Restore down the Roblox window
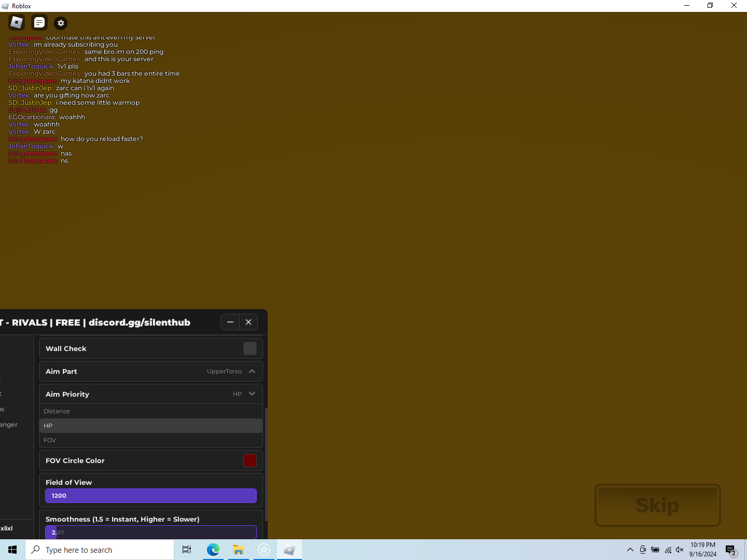 pos(710,6)
